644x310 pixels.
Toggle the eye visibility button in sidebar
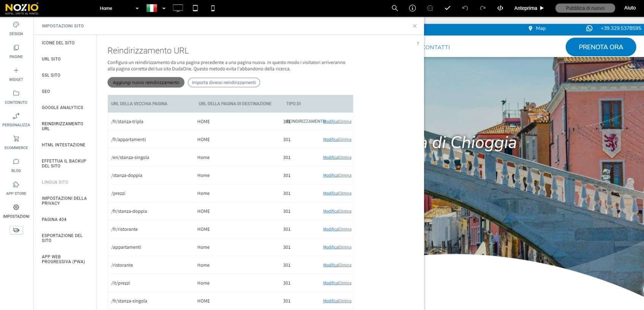point(16,230)
